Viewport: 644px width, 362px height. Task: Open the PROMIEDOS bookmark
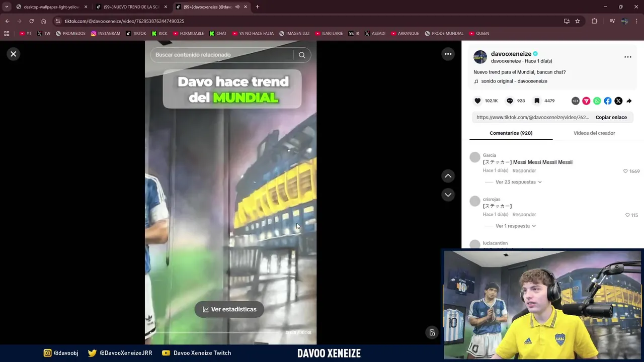[70, 34]
